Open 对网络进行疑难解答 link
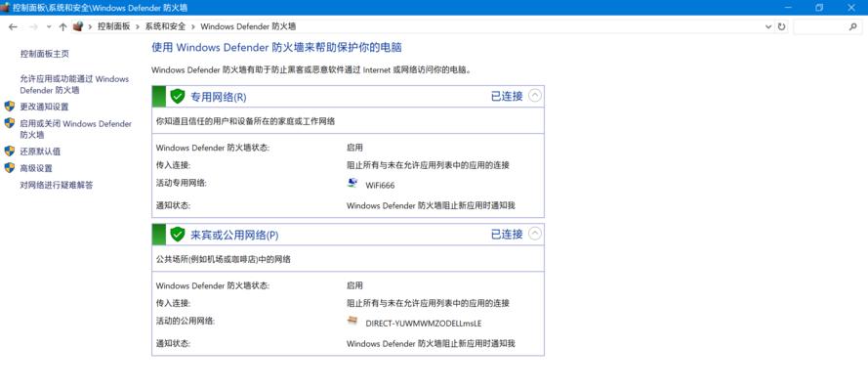The image size is (868, 391). click(x=57, y=185)
